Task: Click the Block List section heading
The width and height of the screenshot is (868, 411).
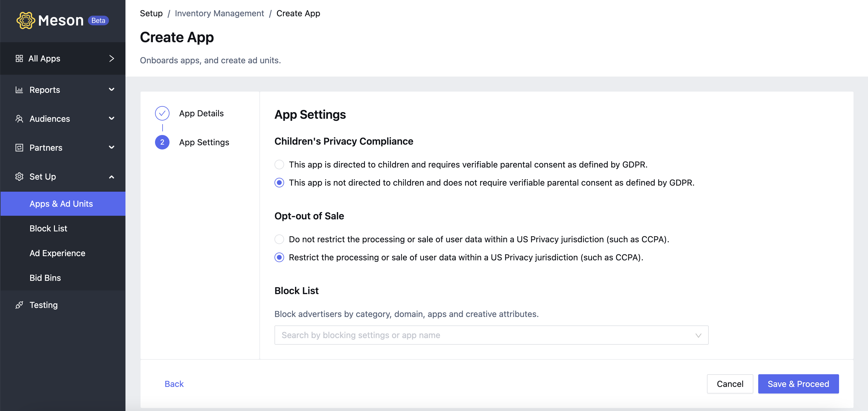Action: [296, 291]
